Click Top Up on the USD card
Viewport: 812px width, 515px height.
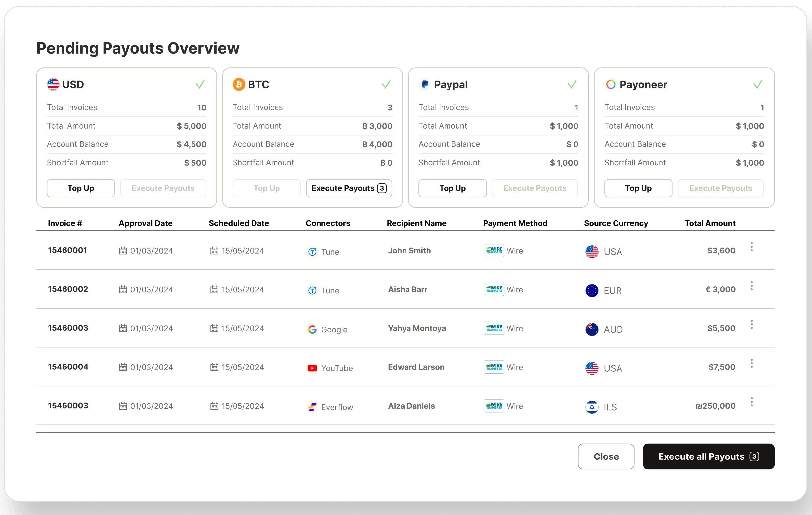81,188
